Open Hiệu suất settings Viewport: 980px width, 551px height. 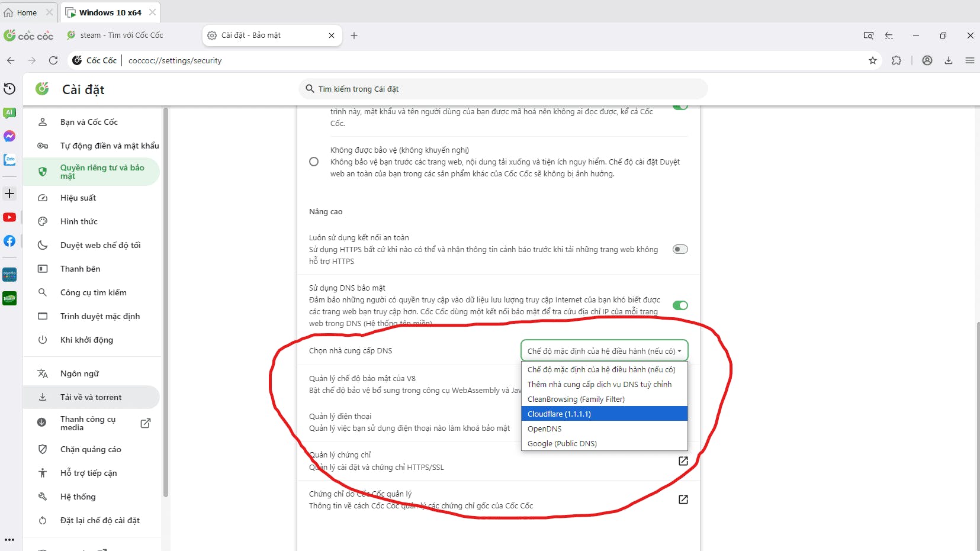coord(92,198)
